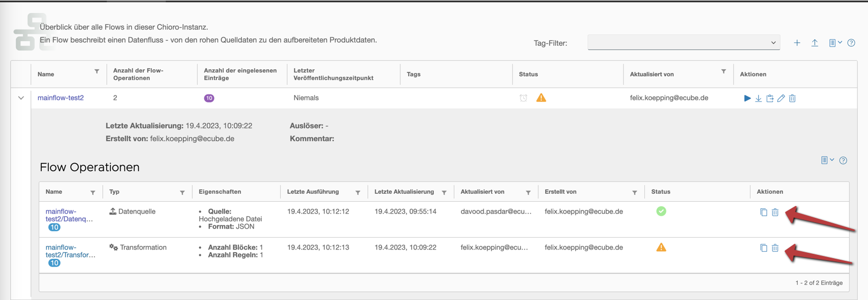Open column chooser dropdown for Flow Operationen
The height and width of the screenshot is (300, 868).
pos(827,160)
